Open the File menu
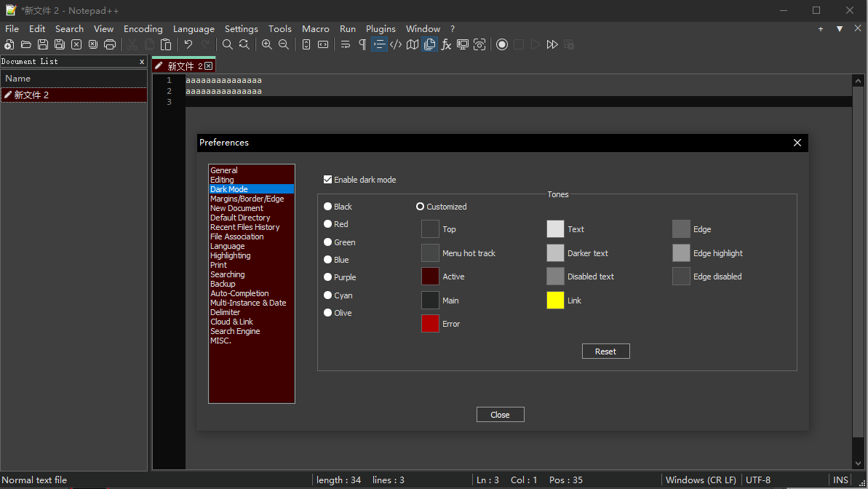The image size is (868, 489). click(12, 29)
